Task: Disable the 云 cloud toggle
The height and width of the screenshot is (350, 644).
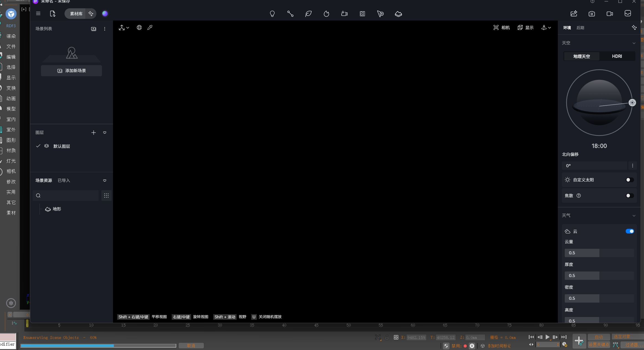Action: point(629,231)
